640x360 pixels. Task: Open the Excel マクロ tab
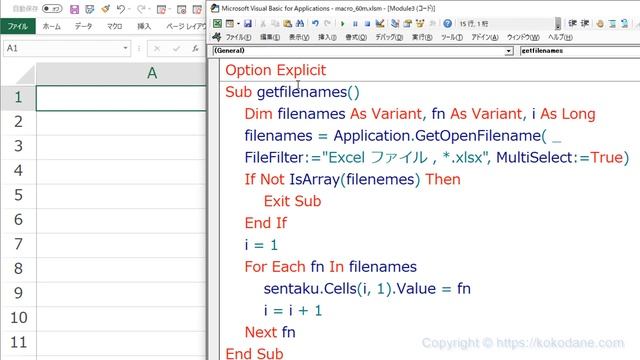click(x=114, y=26)
